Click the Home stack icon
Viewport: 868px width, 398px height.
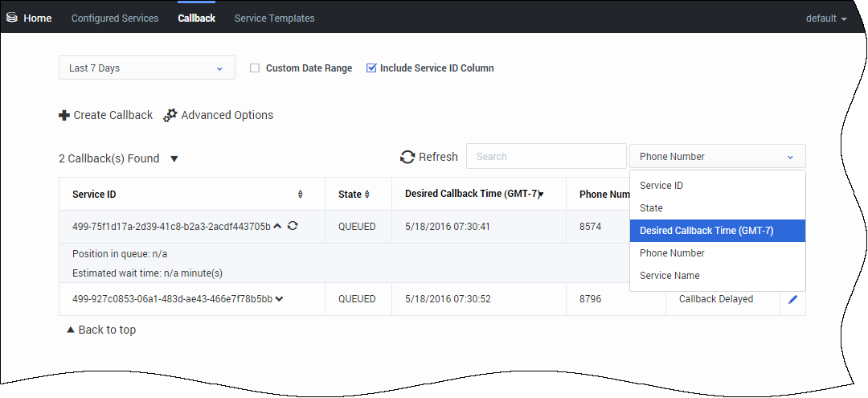click(x=12, y=18)
